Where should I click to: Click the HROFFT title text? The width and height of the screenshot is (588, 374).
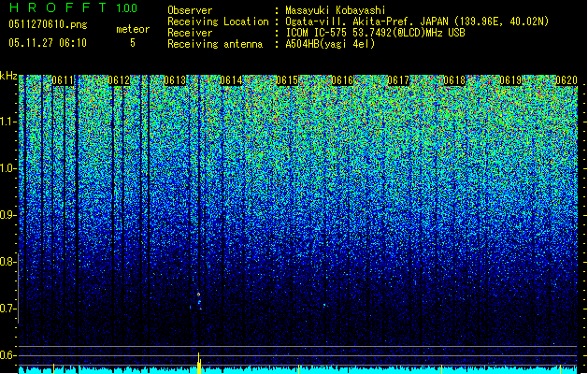58,7
